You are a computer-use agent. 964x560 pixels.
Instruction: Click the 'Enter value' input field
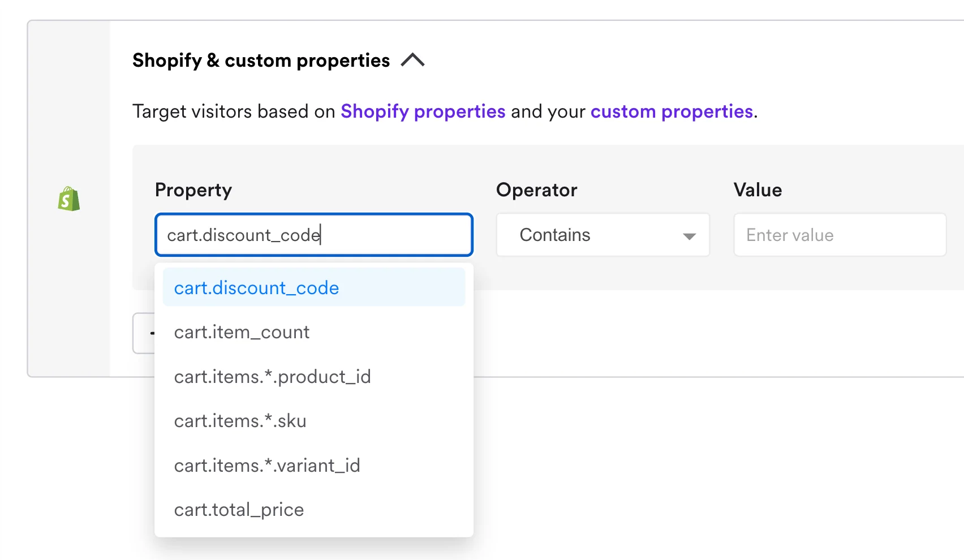[840, 235]
